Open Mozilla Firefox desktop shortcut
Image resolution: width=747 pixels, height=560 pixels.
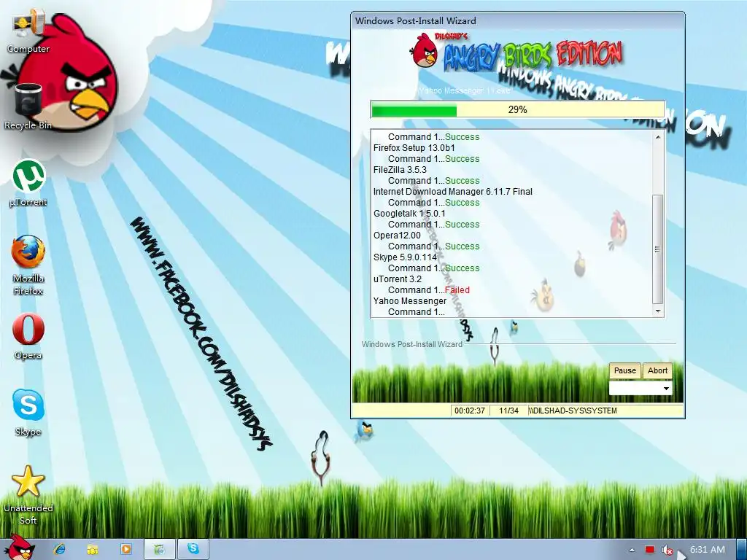(x=28, y=265)
